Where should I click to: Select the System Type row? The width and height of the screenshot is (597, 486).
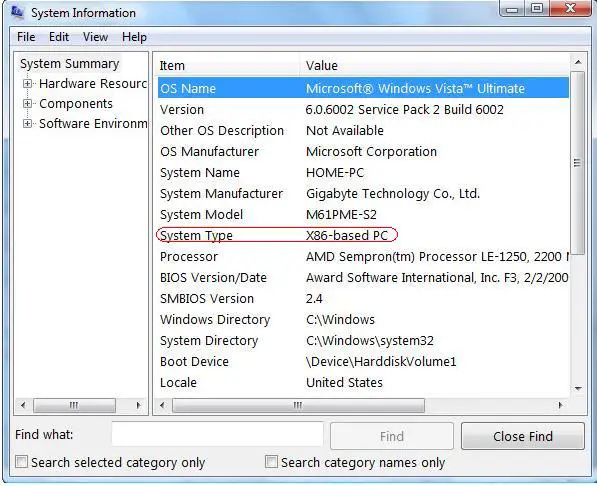point(363,235)
